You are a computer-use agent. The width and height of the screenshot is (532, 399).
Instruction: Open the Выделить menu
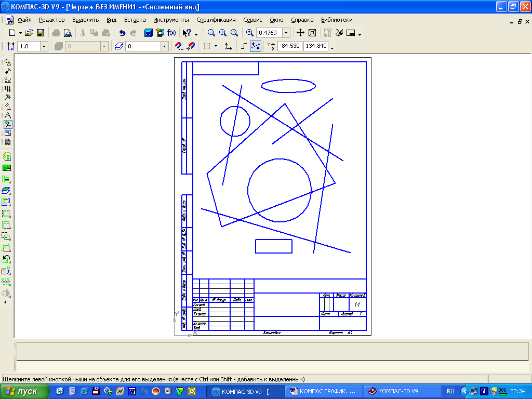(x=86, y=20)
